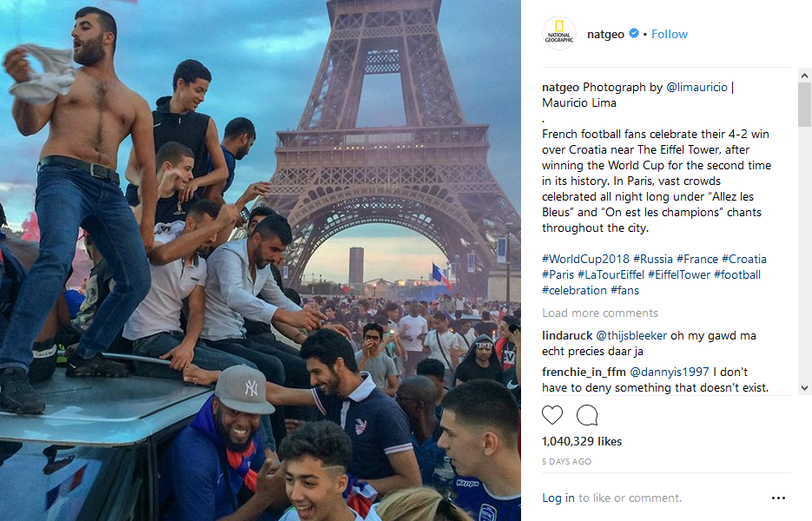Click the scrollbar down arrow in comments
The width and height of the screenshot is (812, 521).
tap(804, 388)
